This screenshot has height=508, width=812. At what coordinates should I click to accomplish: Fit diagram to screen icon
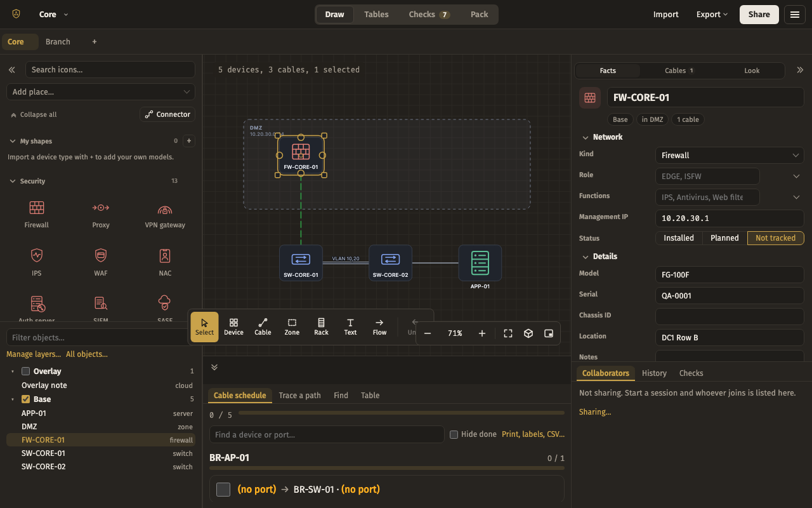[508, 333]
